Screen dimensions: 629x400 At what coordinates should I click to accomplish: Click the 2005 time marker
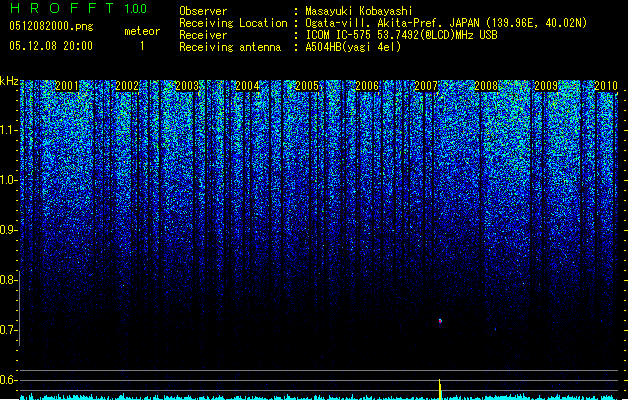pyautogui.click(x=307, y=86)
